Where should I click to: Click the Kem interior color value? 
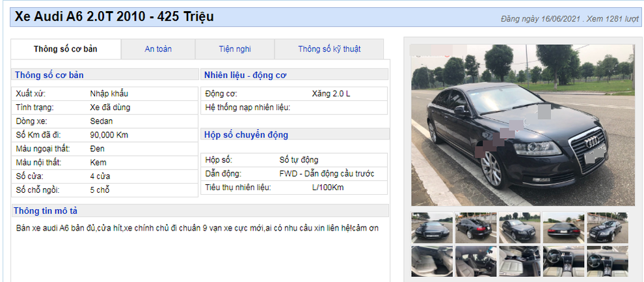click(98, 162)
